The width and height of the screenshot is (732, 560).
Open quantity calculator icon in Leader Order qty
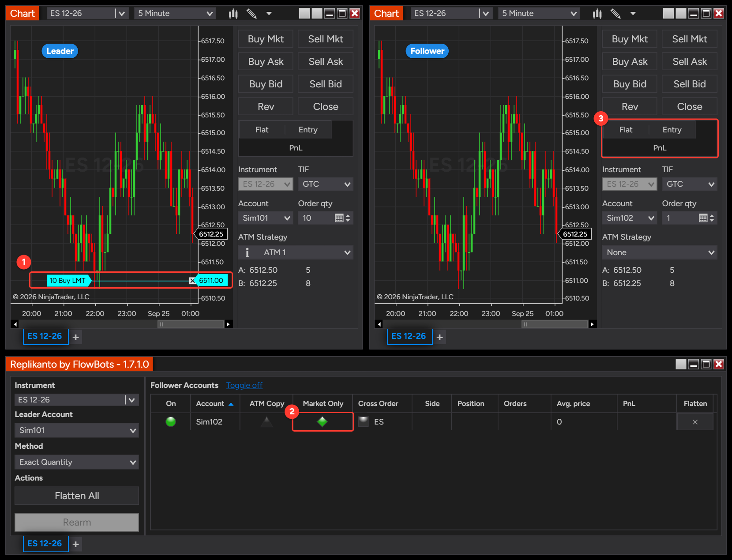(x=339, y=218)
